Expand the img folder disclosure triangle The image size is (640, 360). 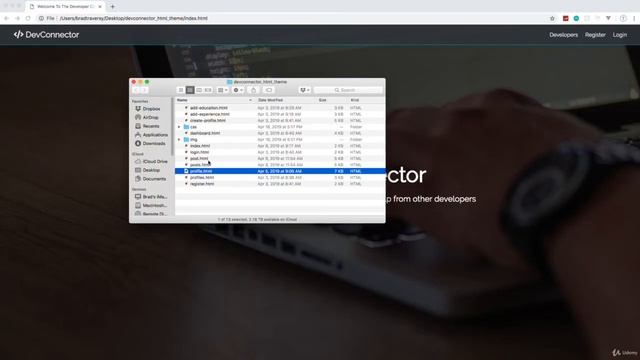click(x=179, y=140)
